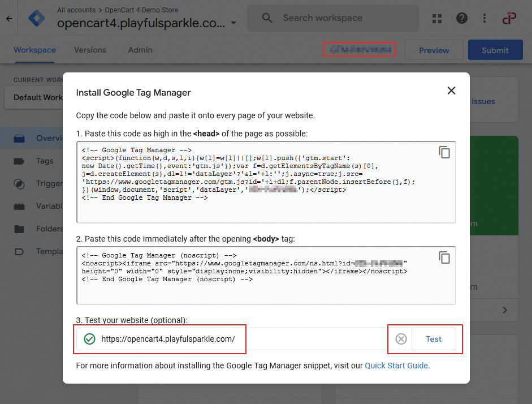Click the Preview button

coord(434,50)
